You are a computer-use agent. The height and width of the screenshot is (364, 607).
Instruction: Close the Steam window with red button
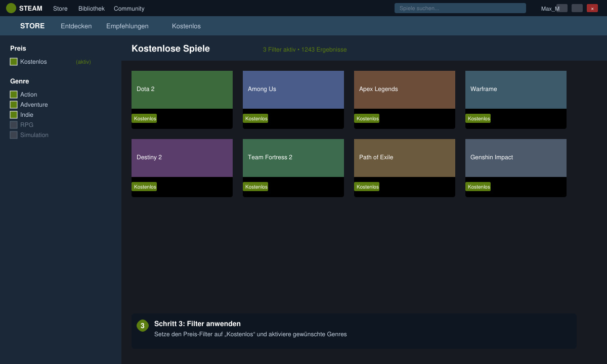592,8
